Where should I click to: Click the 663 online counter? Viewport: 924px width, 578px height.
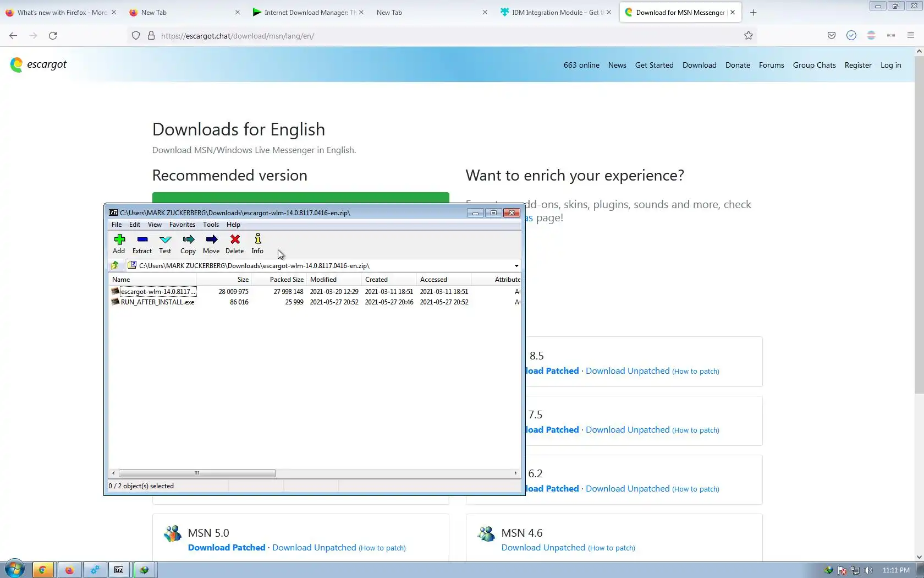coord(581,65)
